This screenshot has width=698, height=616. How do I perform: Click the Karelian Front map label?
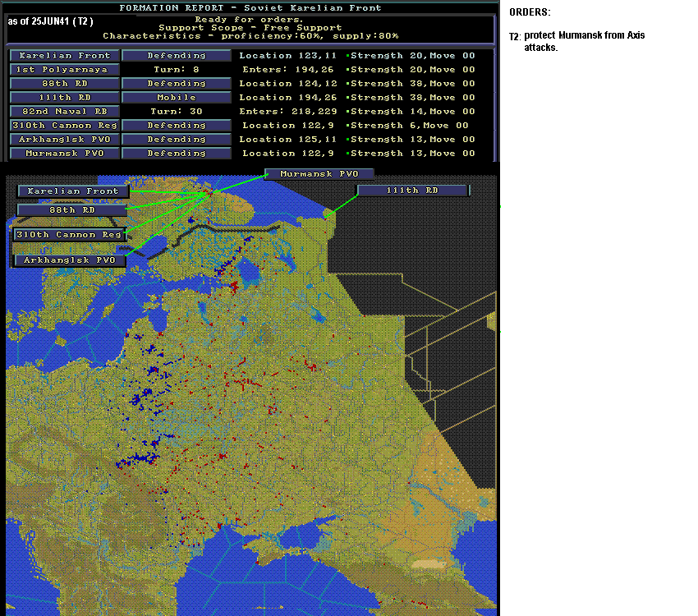73,191
